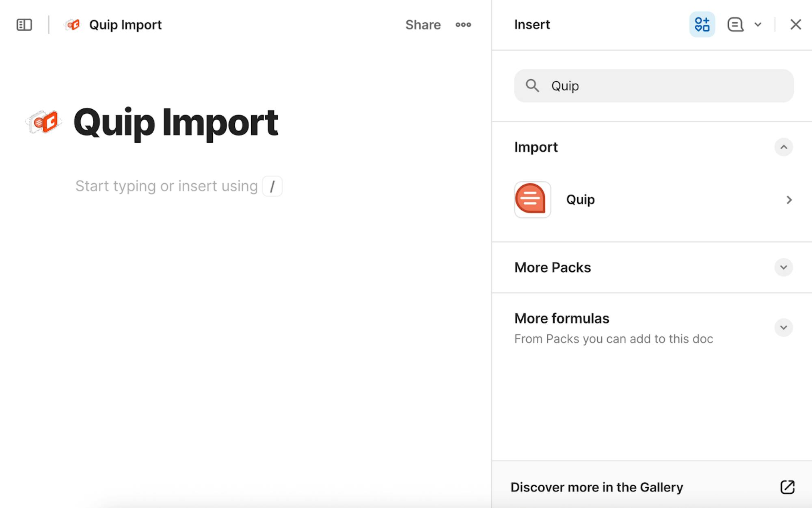Image resolution: width=812 pixels, height=508 pixels.
Task: Open the Quip import row chevron
Action: (x=789, y=200)
